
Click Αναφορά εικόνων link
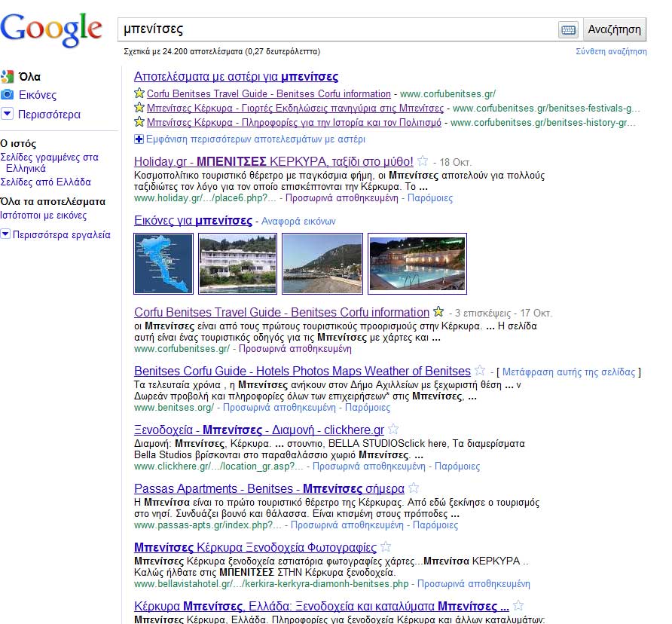click(298, 222)
